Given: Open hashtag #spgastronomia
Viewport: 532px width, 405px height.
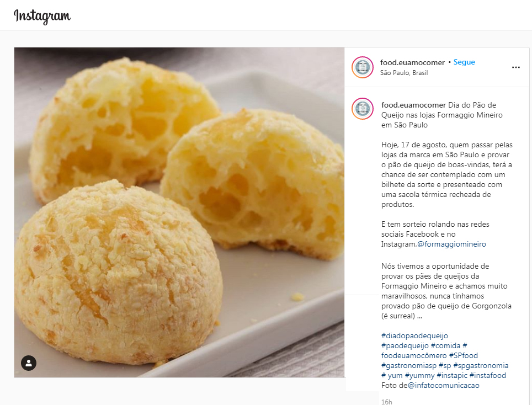Looking at the screenshot, I should pos(481,365).
